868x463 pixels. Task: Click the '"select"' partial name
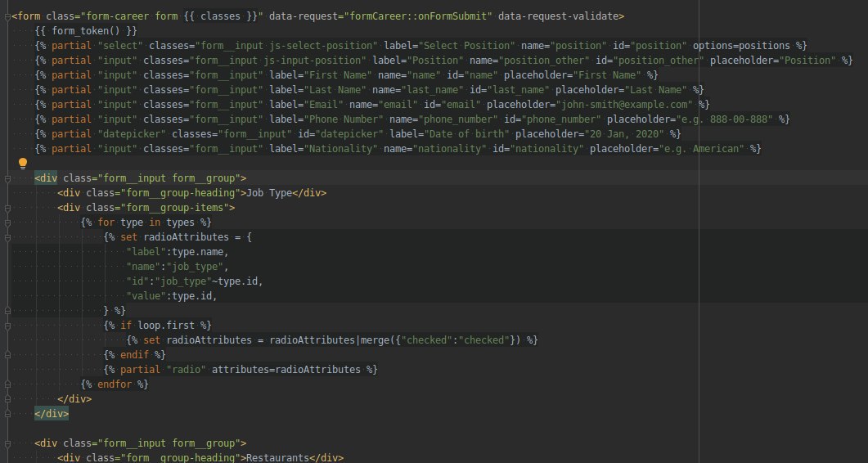120,46
